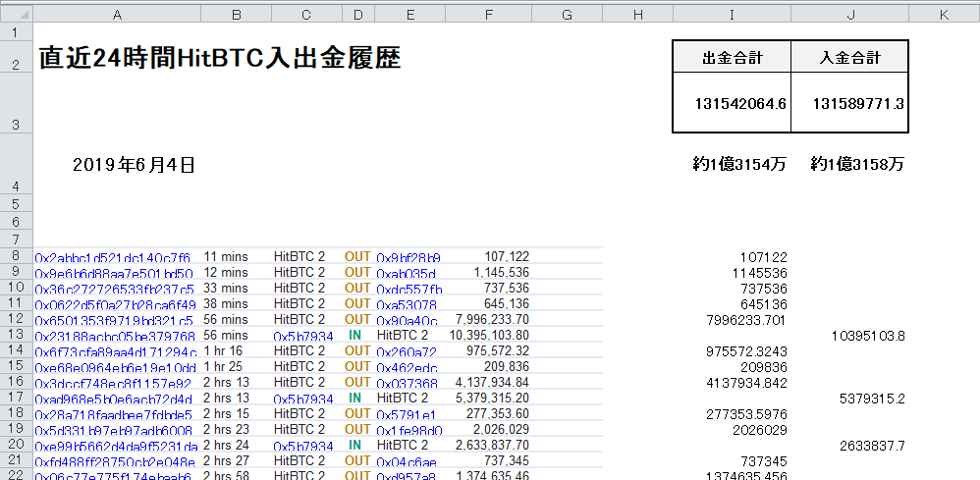Screen dimensions: 980x480
Task: Open transaction link 0x3dccf748ec8f1157e92
Action: (113, 383)
